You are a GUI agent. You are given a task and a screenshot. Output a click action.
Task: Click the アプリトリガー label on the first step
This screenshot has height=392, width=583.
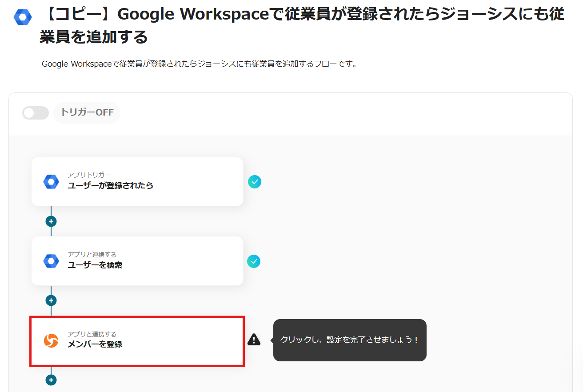[x=89, y=175]
